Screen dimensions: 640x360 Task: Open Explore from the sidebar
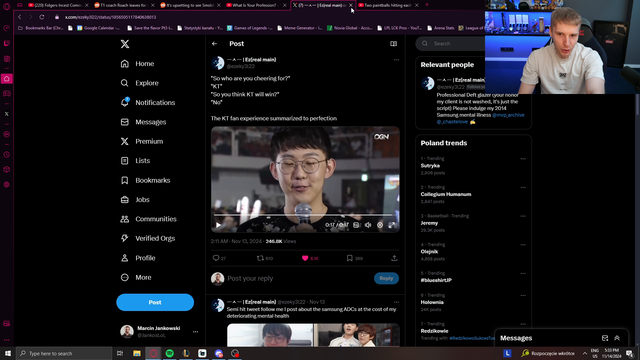click(x=140, y=83)
